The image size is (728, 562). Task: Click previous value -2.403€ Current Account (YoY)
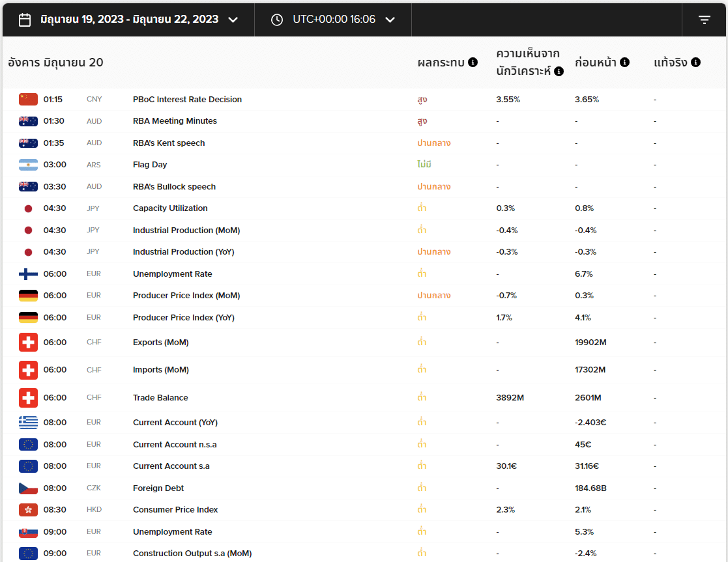pyautogui.click(x=590, y=422)
